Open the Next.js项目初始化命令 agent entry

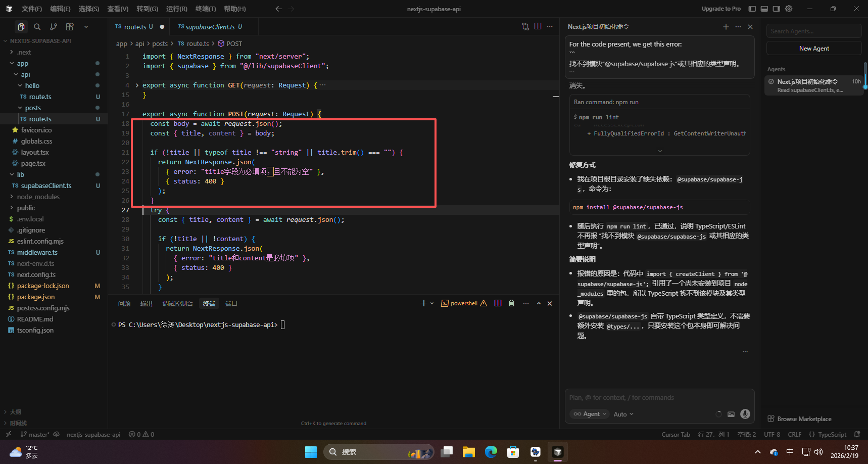(x=814, y=85)
